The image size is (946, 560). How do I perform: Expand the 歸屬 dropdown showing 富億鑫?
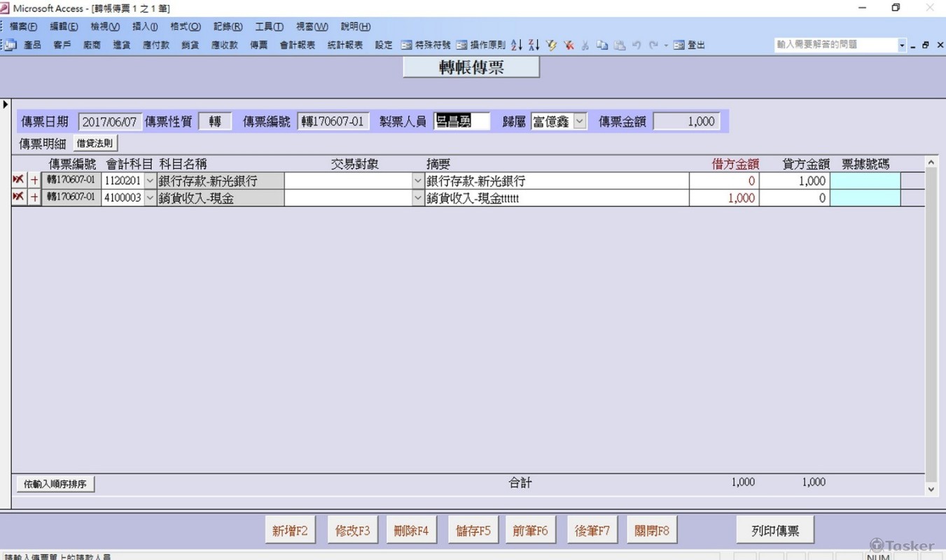pos(580,121)
